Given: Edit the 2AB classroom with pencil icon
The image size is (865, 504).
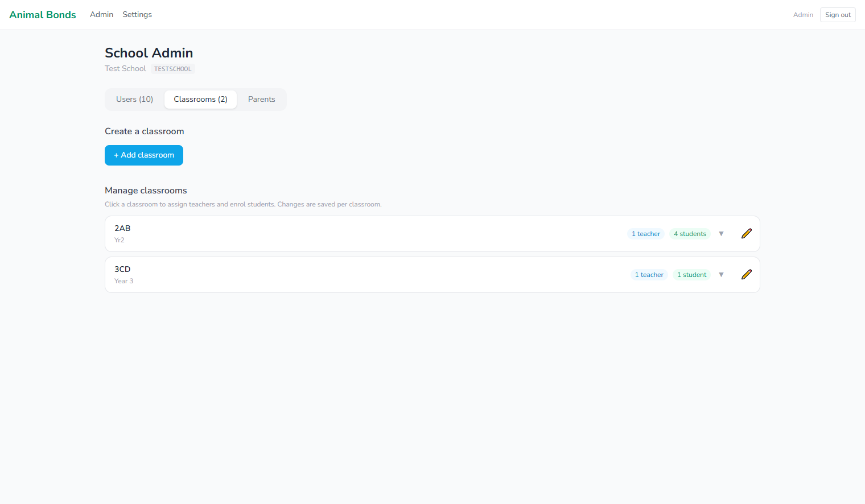Looking at the screenshot, I should click(x=747, y=234).
